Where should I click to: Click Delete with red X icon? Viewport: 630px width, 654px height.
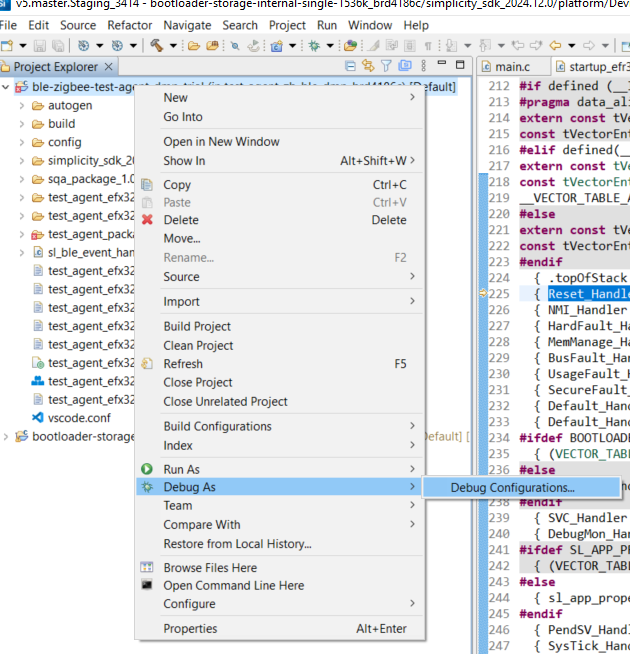point(280,220)
